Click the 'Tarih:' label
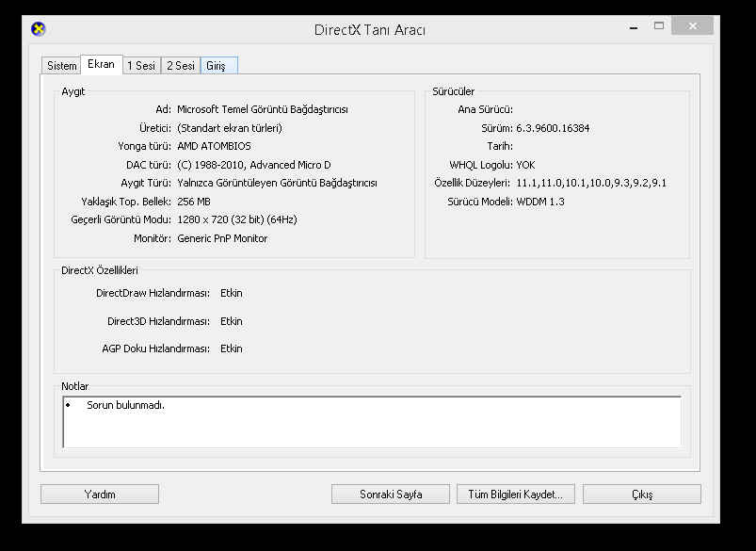This screenshot has width=756, height=551. pyautogui.click(x=500, y=146)
